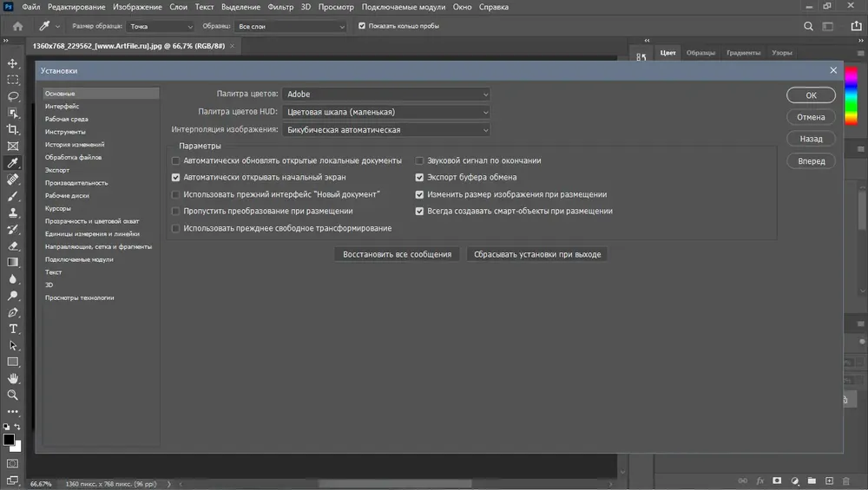Viewport: 868px width, 490px height.
Task: Select the Move tool
Action: point(13,63)
